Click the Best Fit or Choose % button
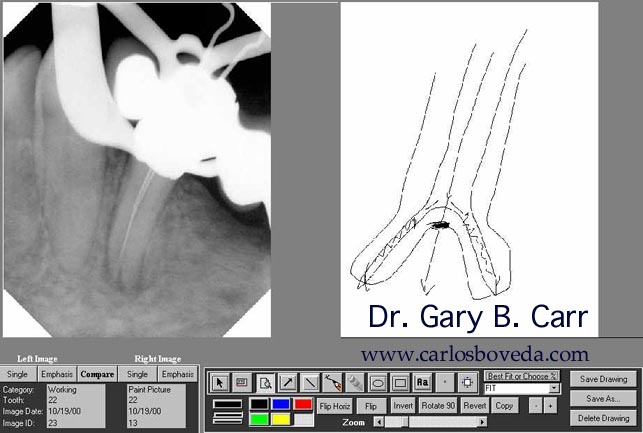 click(x=522, y=376)
